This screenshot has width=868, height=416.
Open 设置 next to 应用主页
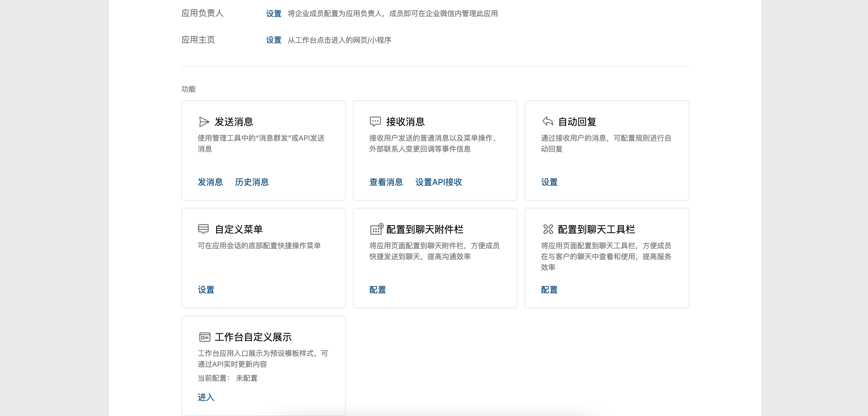273,41
